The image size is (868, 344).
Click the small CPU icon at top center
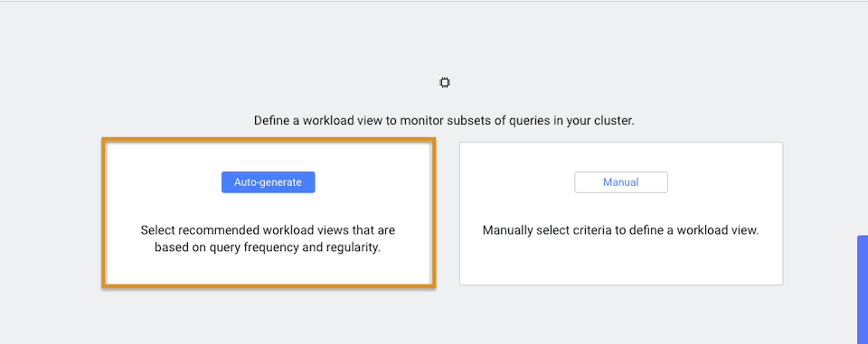point(445,83)
